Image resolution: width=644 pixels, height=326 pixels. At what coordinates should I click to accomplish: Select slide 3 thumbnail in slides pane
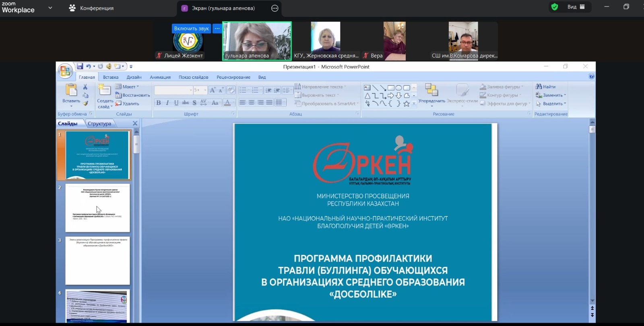point(97,260)
